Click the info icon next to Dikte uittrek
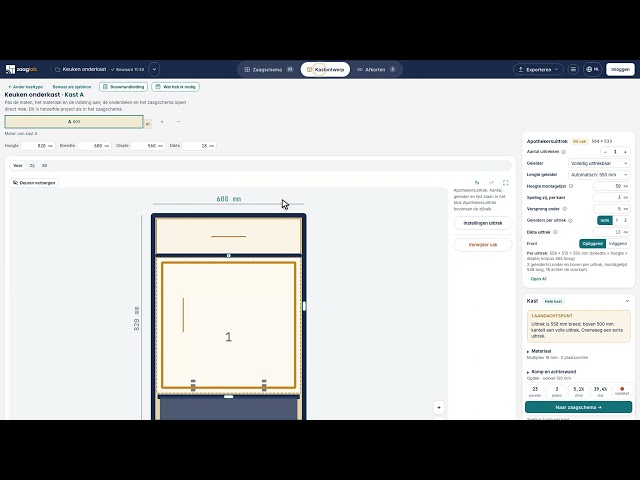This screenshot has height=480, width=640. coord(555,232)
